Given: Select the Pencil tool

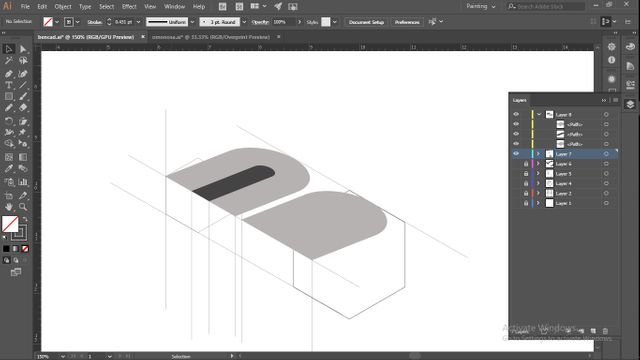Looking at the screenshot, I should pos(9,108).
